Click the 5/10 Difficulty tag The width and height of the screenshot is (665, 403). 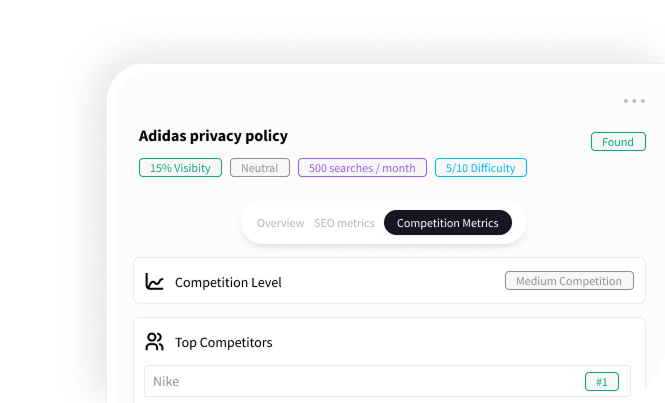pos(481,168)
